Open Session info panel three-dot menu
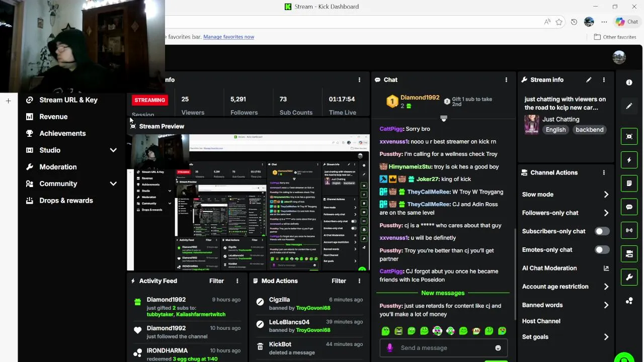The image size is (644, 362). [359, 80]
